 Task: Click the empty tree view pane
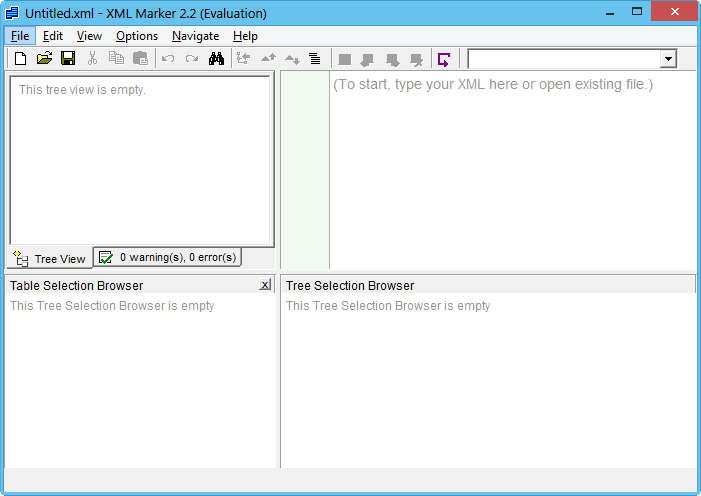point(140,161)
